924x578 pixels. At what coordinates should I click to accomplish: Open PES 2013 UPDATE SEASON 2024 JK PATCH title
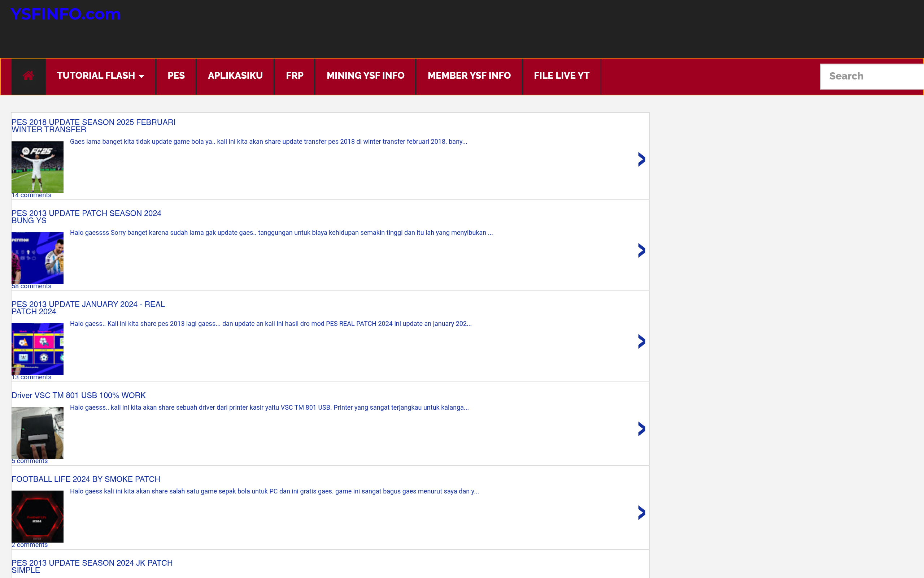pyautogui.click(x=92, y=566)
